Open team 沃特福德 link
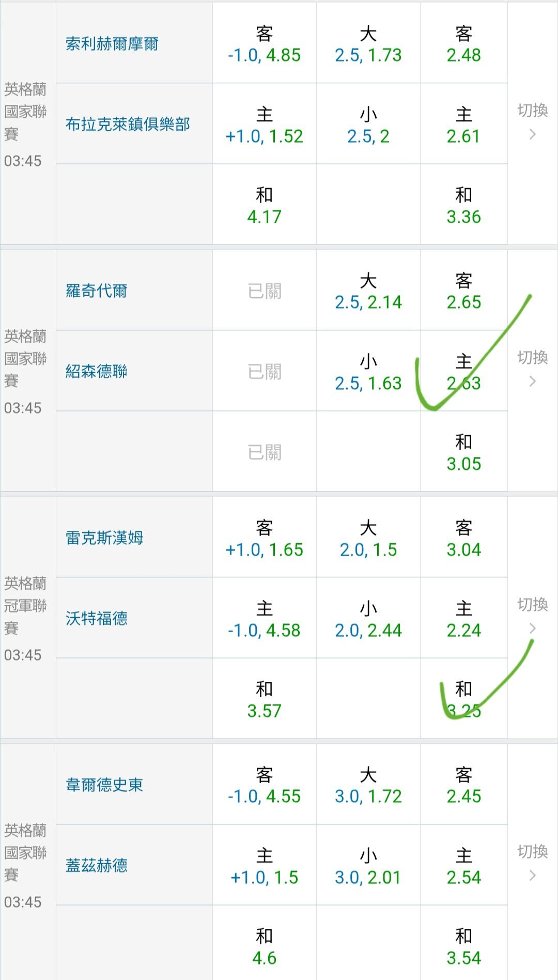This screenshot has width=558, height=980. tap(97, 619)
